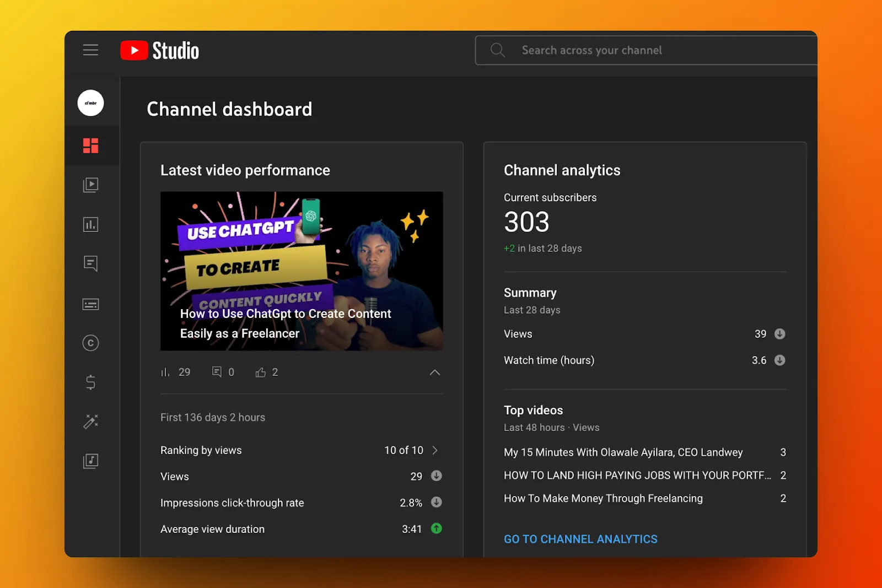
Task: Open the Audio library icon in sidebar
Action: coord(90,461)
